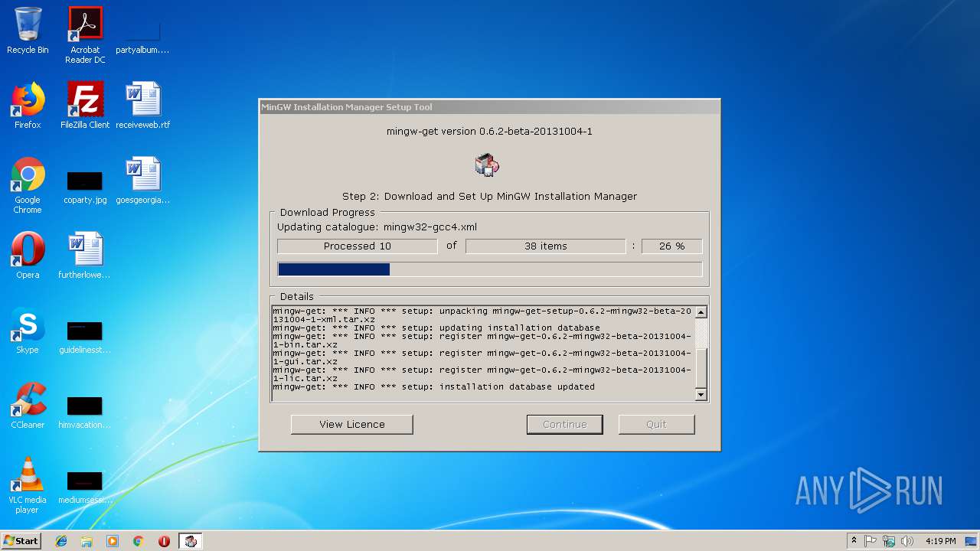Launch VLC media player shortcut
The height and width of the screenshot is (551, 980).
pos(28,485)
